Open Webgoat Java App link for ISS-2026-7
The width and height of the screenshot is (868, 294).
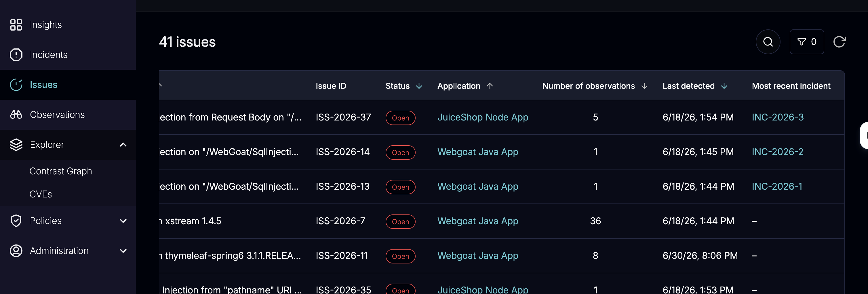click(477, 221)
